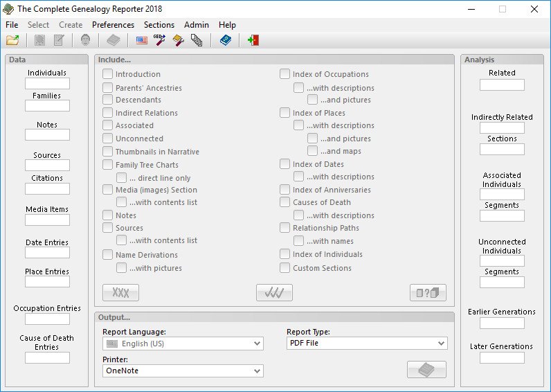The height and width of the screenshot is (392, 551).
Task: Open the Preferences menu
Action: point(113,25)
